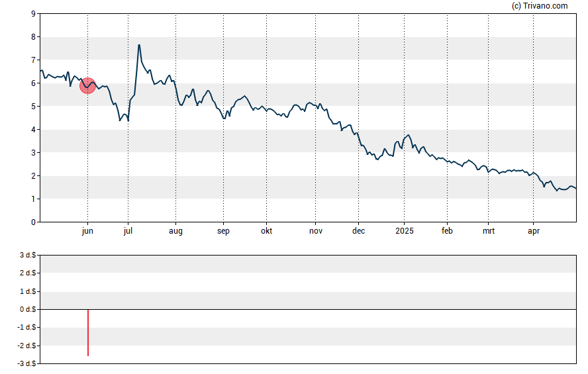
Task: Click the 'nov' month label
Action: [316, 231]
